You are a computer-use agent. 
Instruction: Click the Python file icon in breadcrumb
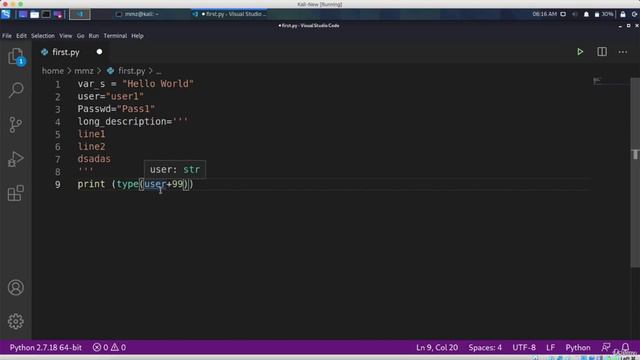110,71
